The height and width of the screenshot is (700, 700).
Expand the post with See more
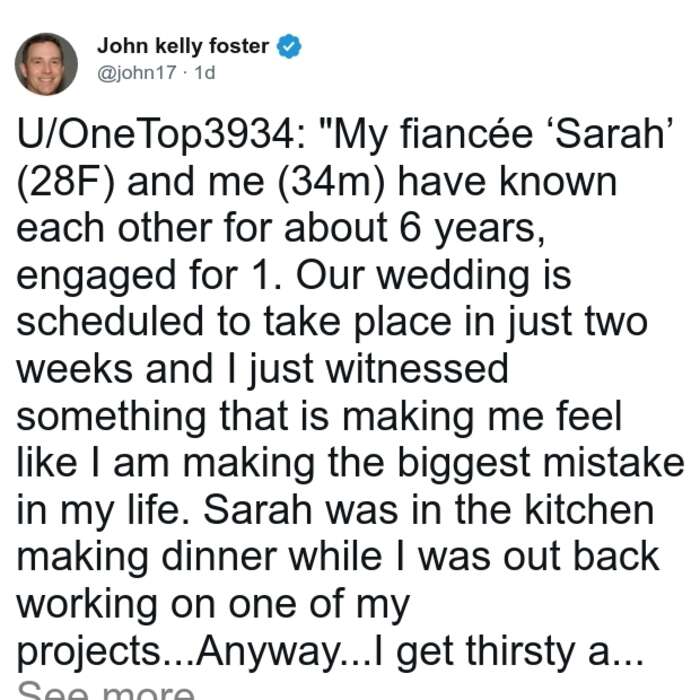tap(106, 690)
